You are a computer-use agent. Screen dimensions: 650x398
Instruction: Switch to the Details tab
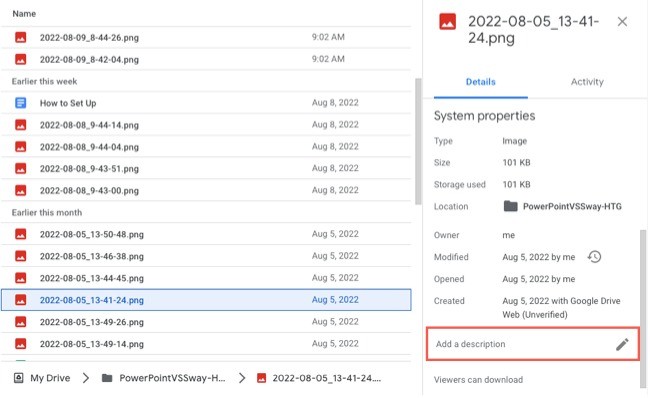(x=481, y=82)
